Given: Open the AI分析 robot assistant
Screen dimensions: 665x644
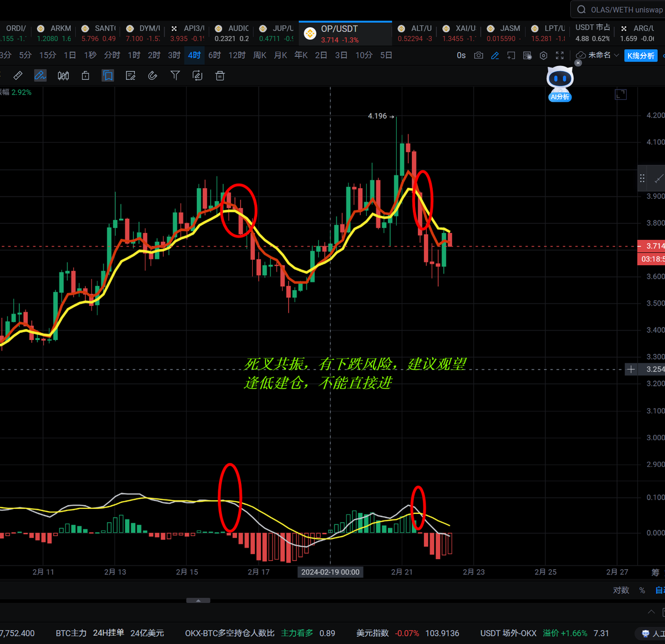Looking at the screenshot, I should click(x=560, y=84).
